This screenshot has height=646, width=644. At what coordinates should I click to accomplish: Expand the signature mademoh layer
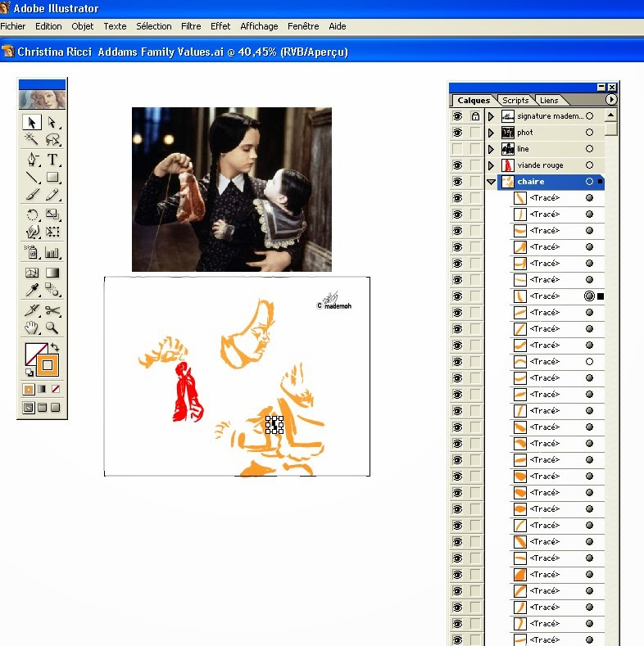(491, 116)
